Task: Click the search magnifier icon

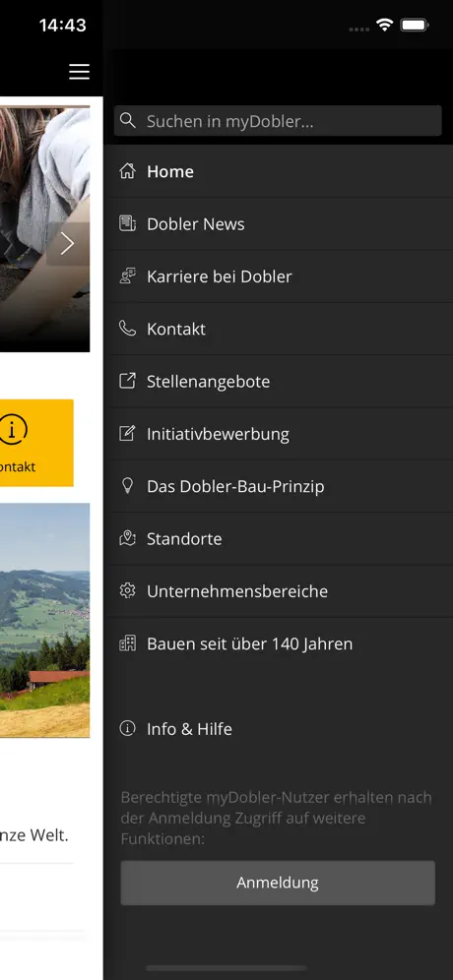Action: click(x=128, y=121)
